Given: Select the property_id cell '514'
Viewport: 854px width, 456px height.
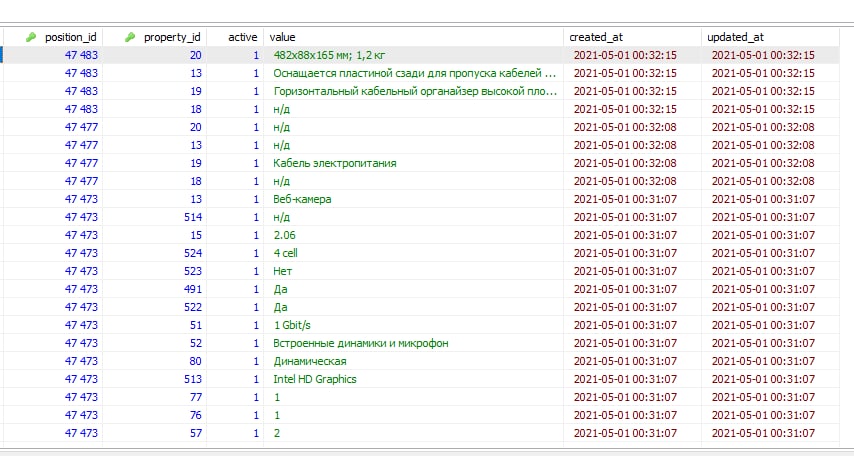Looking at the screenshot, I should [154, 217].
